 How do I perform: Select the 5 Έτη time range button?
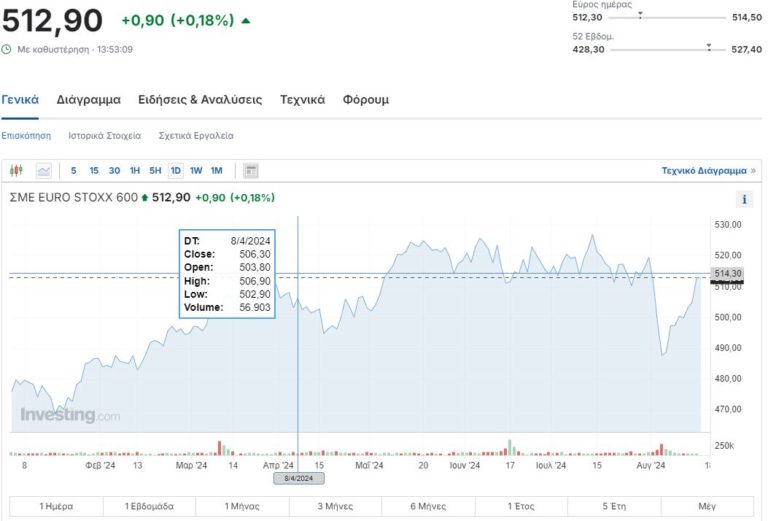point(615,507)
